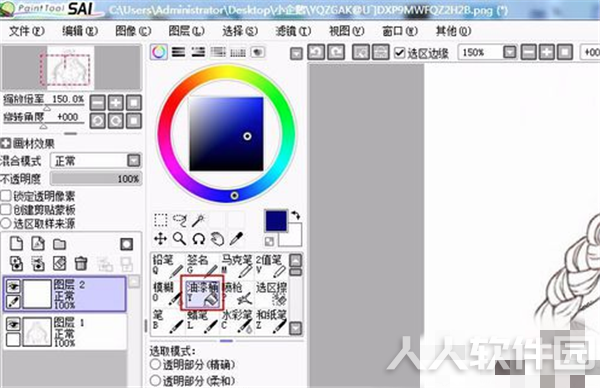Show the RGB slider panel
The image size is (600, 388).
(x=178, y=52)
